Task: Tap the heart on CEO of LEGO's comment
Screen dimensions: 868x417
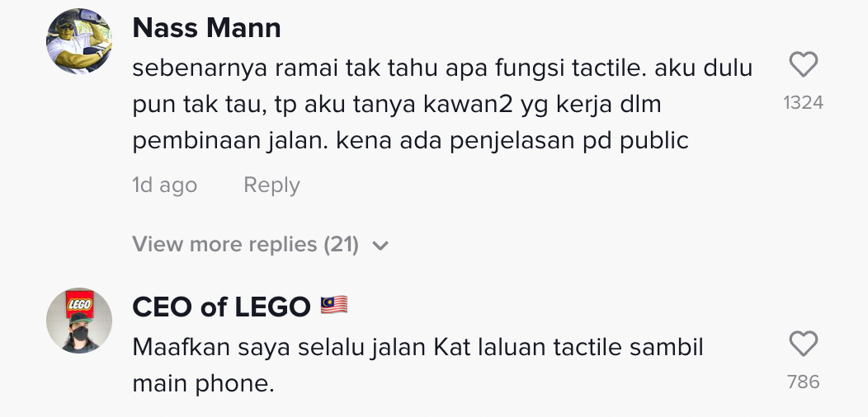Action: coord(803,344)
